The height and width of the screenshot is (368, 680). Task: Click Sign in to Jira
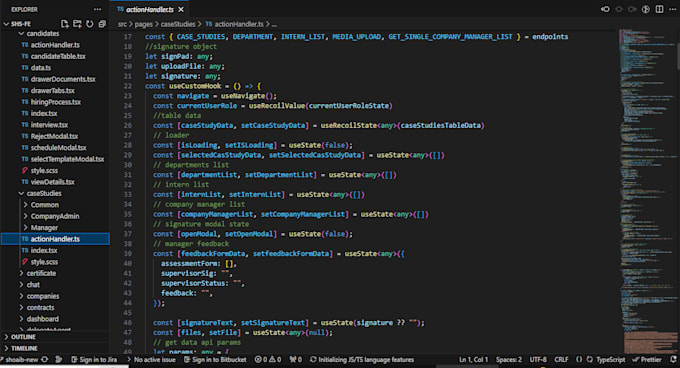[x=94, y=359]
